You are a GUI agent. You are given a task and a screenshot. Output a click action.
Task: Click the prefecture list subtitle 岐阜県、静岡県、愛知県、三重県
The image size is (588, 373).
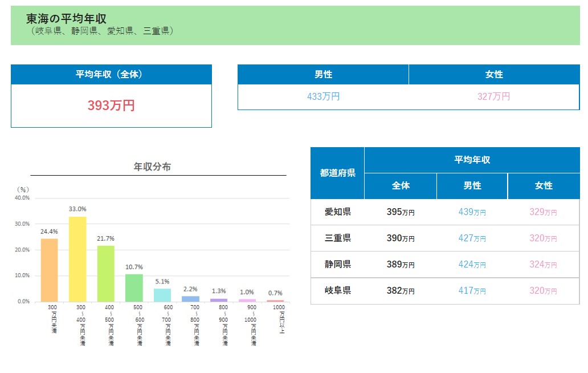click(103, 31)
